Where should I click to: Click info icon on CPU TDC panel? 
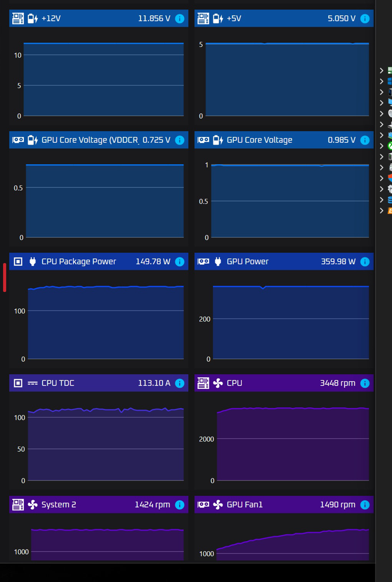pos(179,383)
